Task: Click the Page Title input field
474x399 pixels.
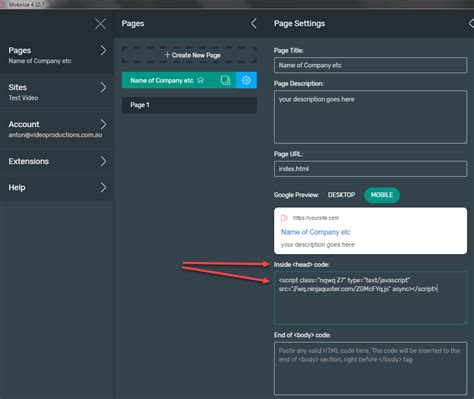Action: (x=370, y=65)
